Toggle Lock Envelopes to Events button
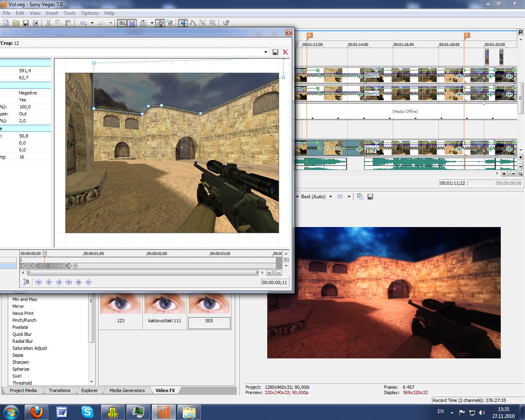 pos(160,23)
